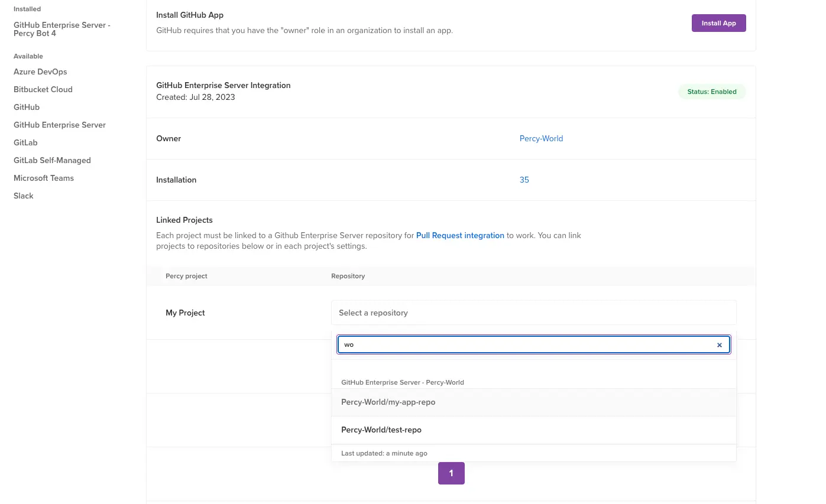
Task: Select Azure DevOps integration in sidebar
Action: [x=40, y=72]
